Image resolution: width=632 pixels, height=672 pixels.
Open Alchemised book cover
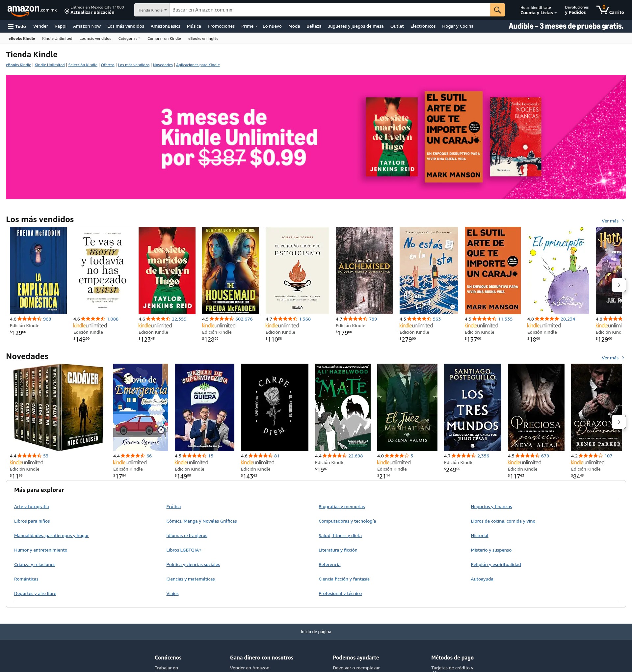tap(364, 271)
